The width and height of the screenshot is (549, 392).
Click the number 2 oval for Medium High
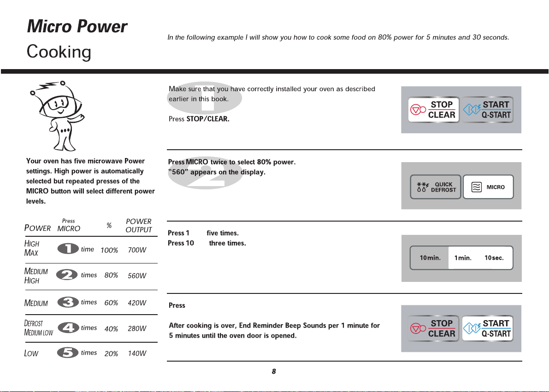(x=67, y=275)
